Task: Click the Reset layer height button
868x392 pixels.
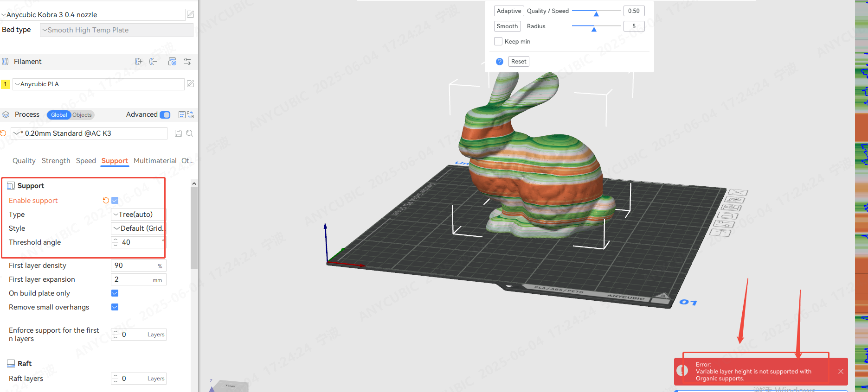Action: tap(519, 62)
